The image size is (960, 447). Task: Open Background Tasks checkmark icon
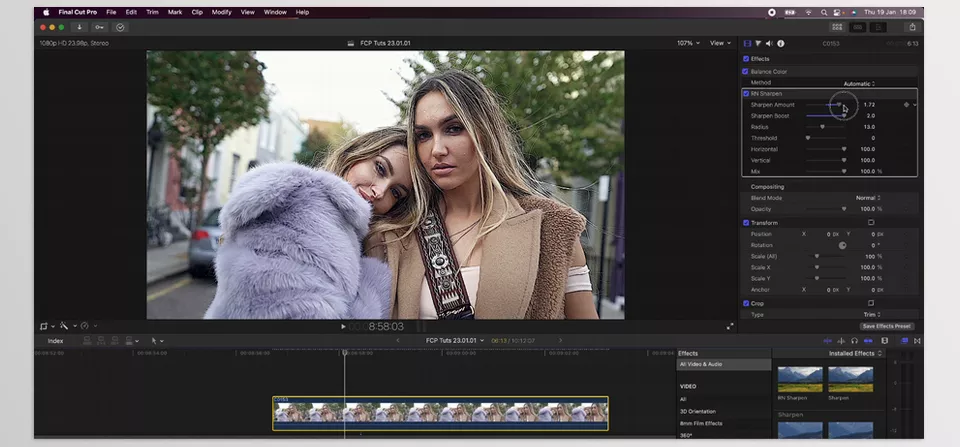120,27
